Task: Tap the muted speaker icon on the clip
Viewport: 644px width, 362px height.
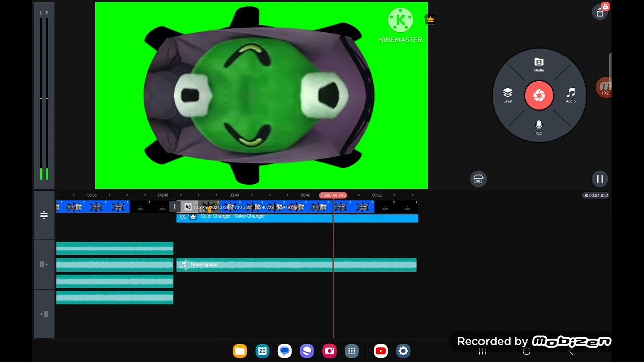Action: (x=188, y=207)
